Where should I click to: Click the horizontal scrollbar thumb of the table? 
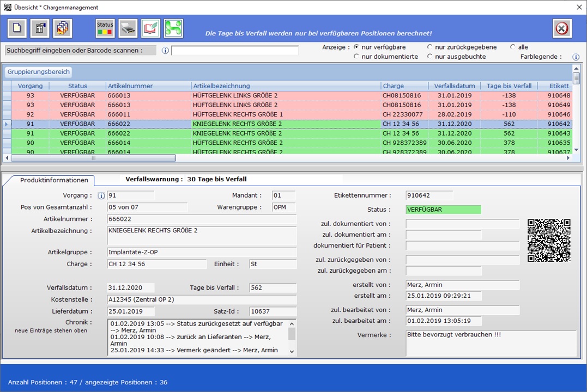(94, 158)
